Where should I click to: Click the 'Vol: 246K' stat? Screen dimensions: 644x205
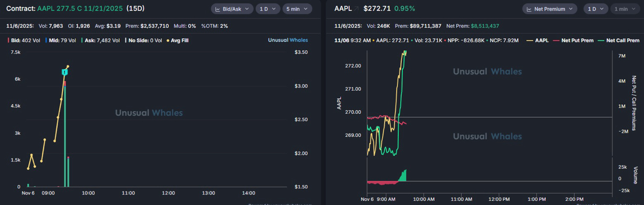click(x=378, y=26)
